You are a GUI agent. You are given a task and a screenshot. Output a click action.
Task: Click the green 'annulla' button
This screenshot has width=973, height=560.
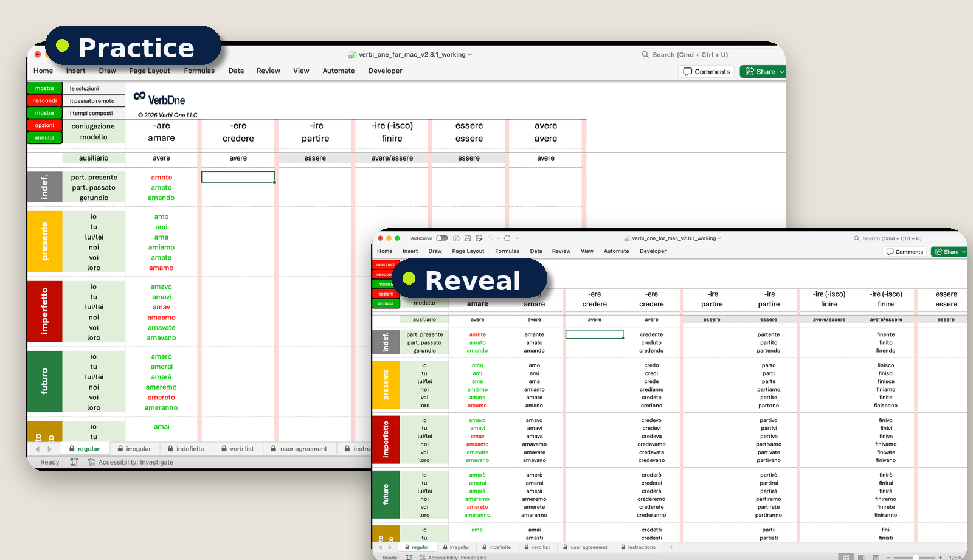coord(44,137)
